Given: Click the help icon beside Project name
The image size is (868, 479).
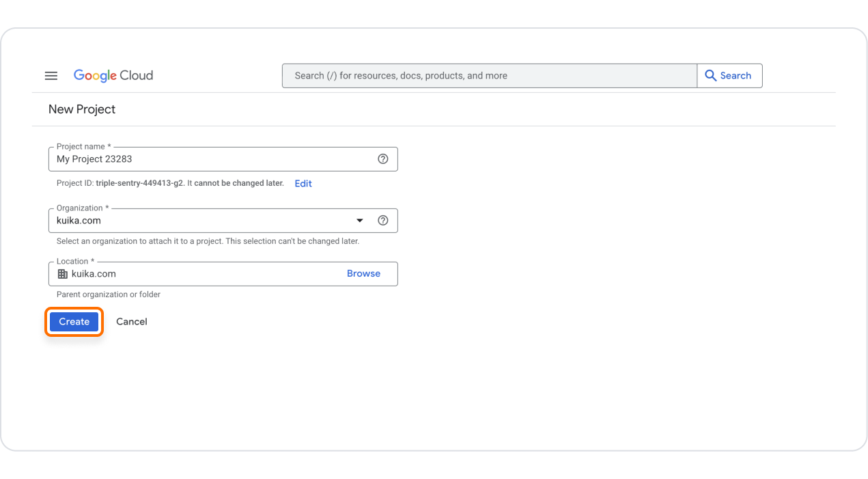Looking at the screenshot, I should pyautogui.click(x=383, y=159).
